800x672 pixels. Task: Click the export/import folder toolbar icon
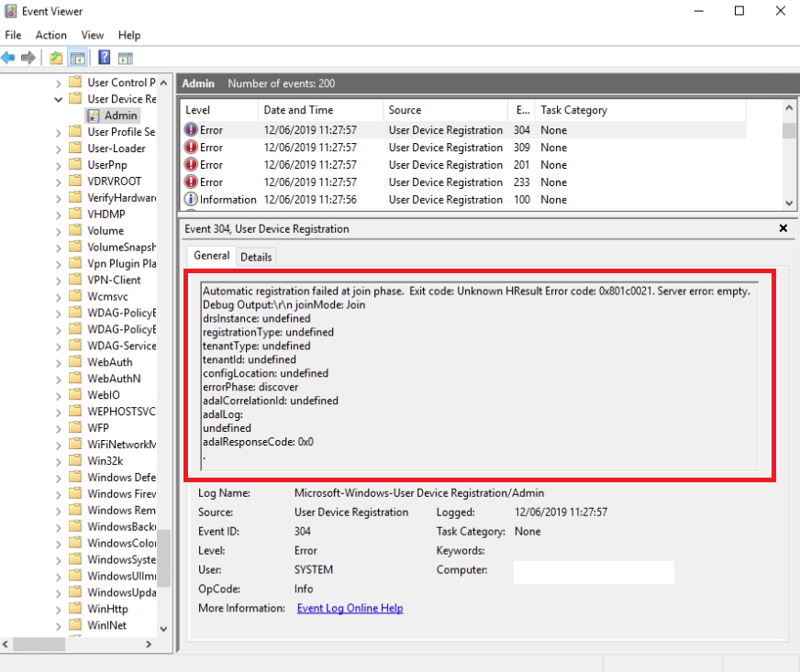click(56, 56)
